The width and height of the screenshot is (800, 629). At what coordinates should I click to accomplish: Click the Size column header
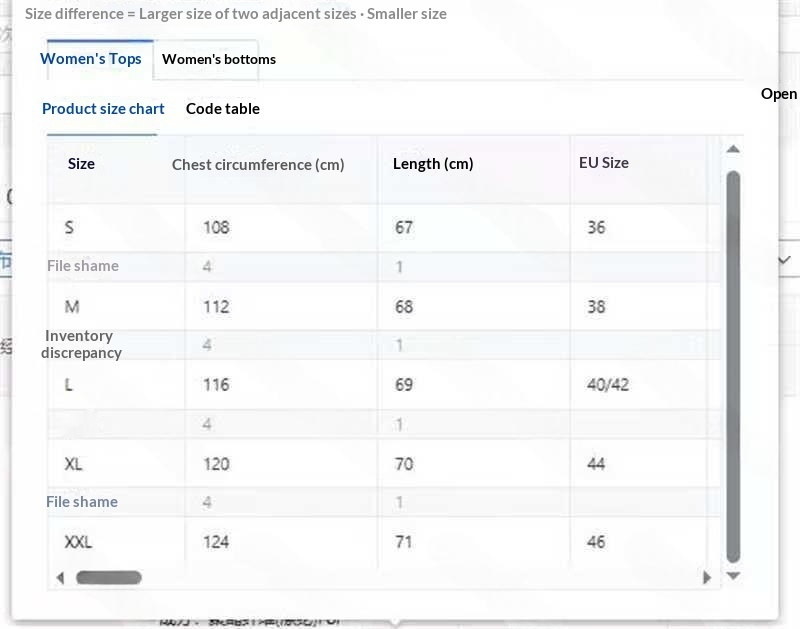pos(81,164)
